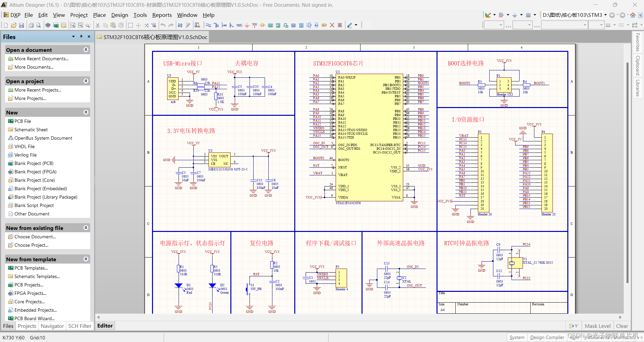Screen dimensions: 644x342
Task: Print the current schematic
Action: point(31,25)
